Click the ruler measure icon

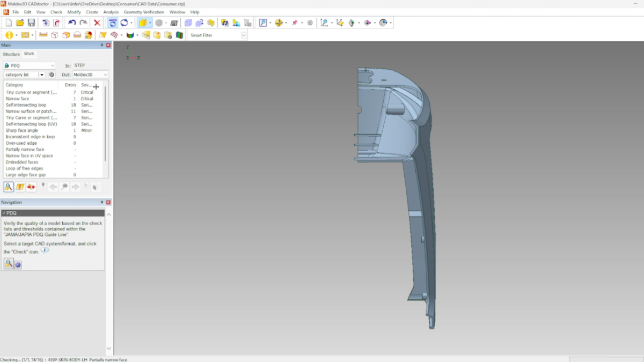click(x=43, y=35)
